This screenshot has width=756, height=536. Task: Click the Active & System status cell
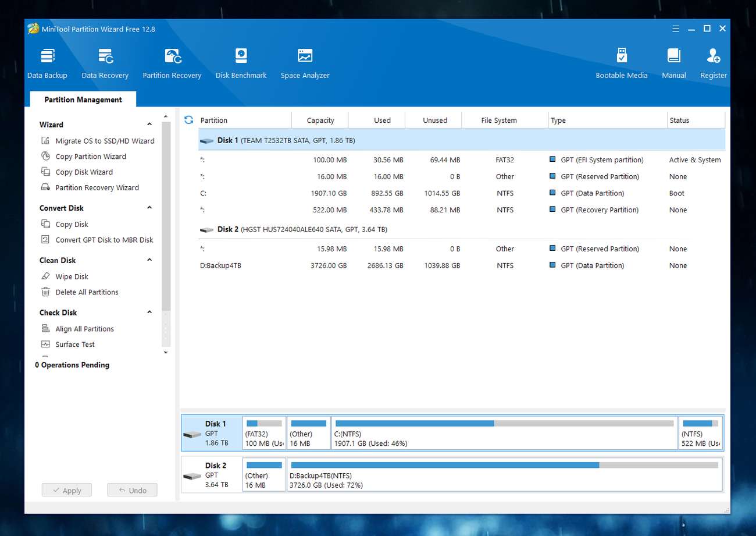click(695, 160)
